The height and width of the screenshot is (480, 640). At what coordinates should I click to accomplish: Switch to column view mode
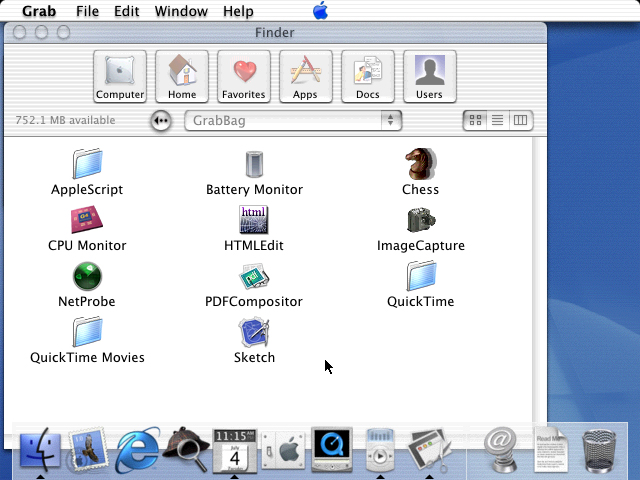[x=521, y=120]
